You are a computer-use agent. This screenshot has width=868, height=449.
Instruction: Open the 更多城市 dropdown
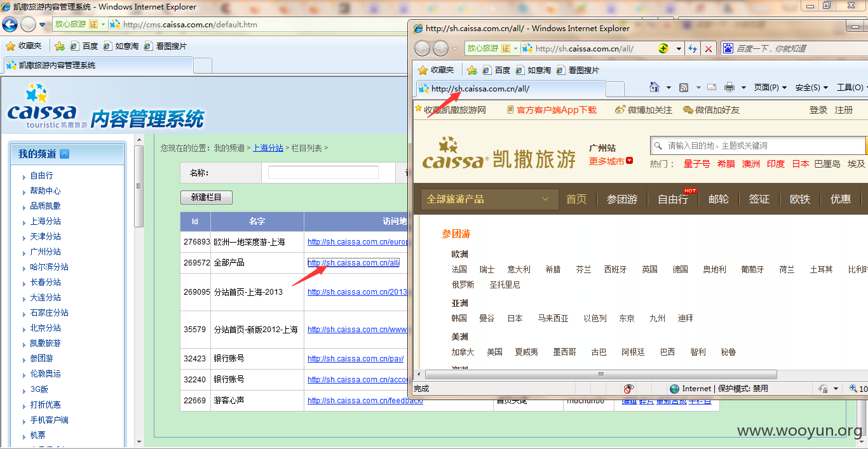coord(611,161)
